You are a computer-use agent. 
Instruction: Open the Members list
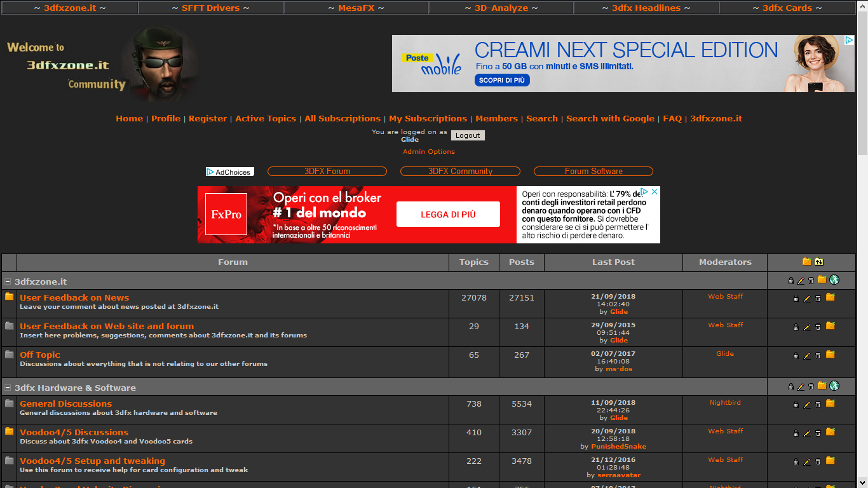pos(496,118)
